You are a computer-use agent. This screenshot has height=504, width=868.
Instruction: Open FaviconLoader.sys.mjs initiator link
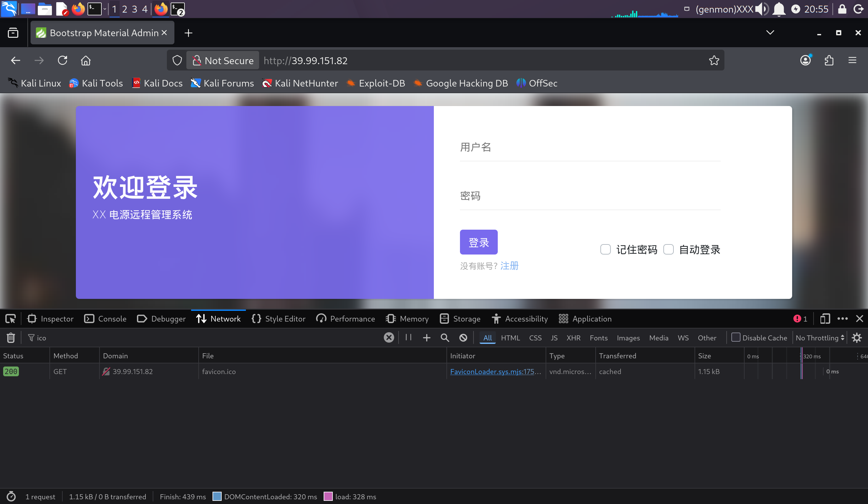[x=495, y=372]
